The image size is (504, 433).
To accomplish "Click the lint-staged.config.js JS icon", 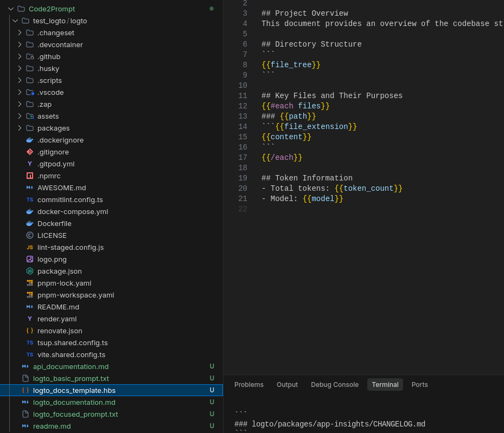I will coord(30,248).
